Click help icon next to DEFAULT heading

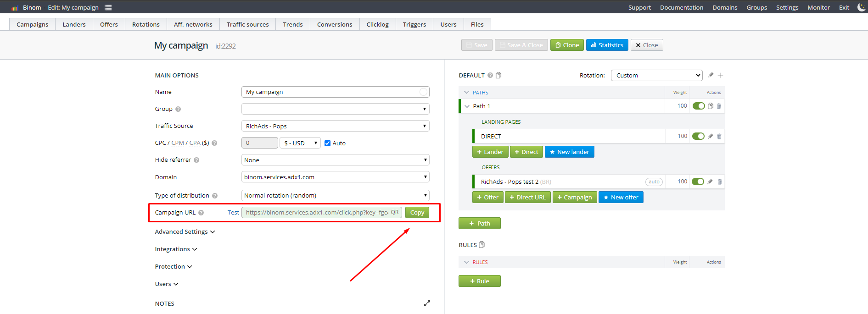click(x=490, y=75)
